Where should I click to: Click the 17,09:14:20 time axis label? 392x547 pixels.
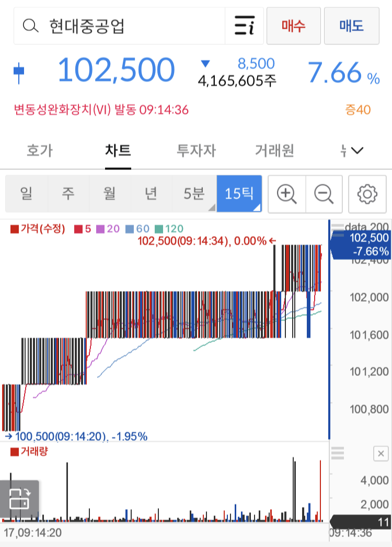[x=32, y=533]
